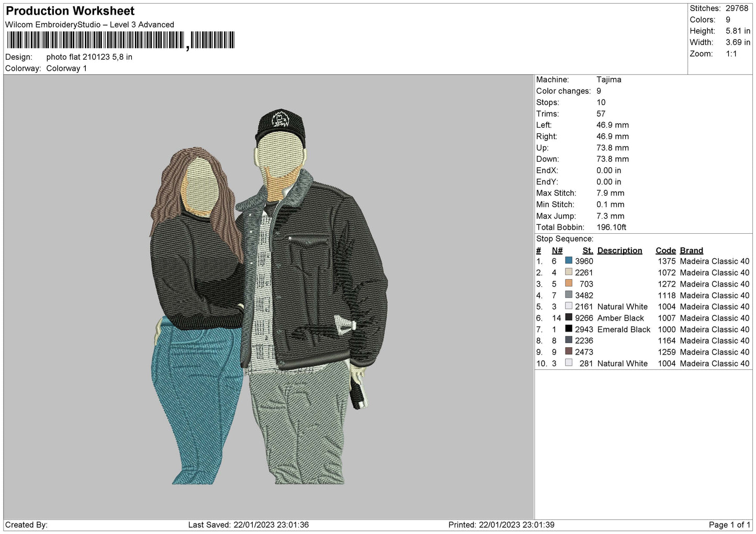Click the 'Stop Sequence:' heading
756x534 pixels.
pyautogui.click(x=565, y=238)
